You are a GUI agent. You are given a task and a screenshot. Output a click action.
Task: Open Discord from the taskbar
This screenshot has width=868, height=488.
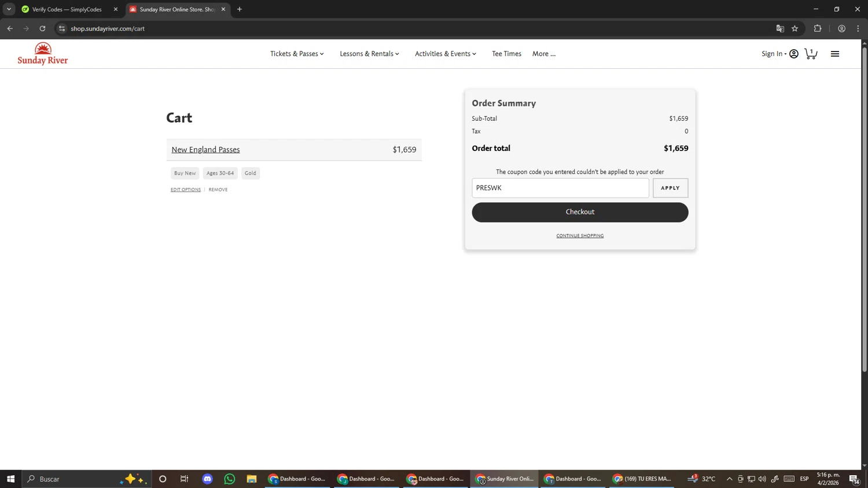(x=208, y=479)
